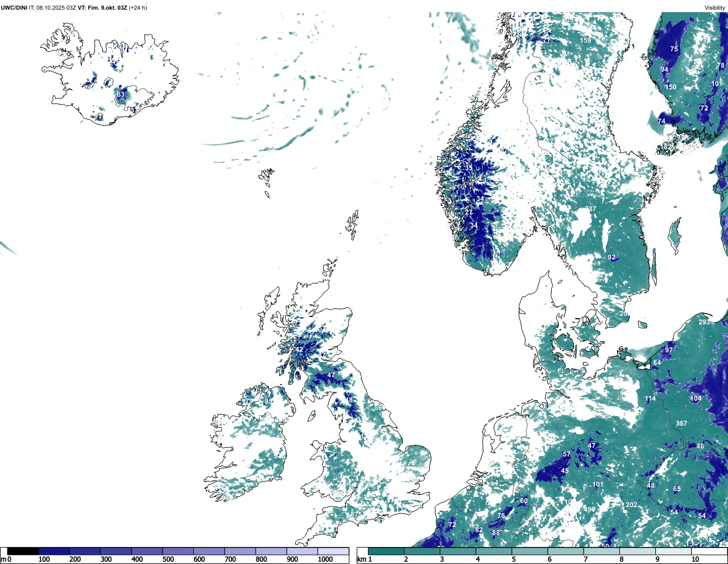Screen dimensions: 728x564
Task: Click the '499' value on the map
Action: (x=590, y=509)
